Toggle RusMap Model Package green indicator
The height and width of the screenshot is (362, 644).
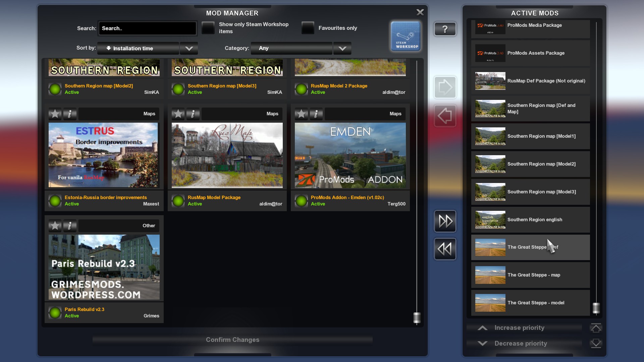click(x=178, y=201)
